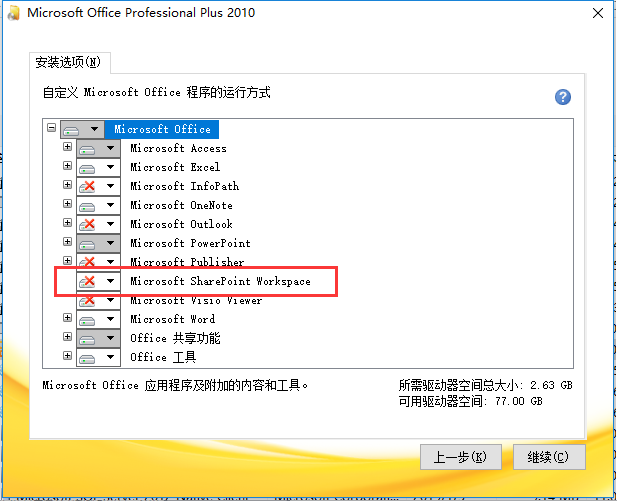
Task: Click the 继续(C) button to continue
Action: 549,457
